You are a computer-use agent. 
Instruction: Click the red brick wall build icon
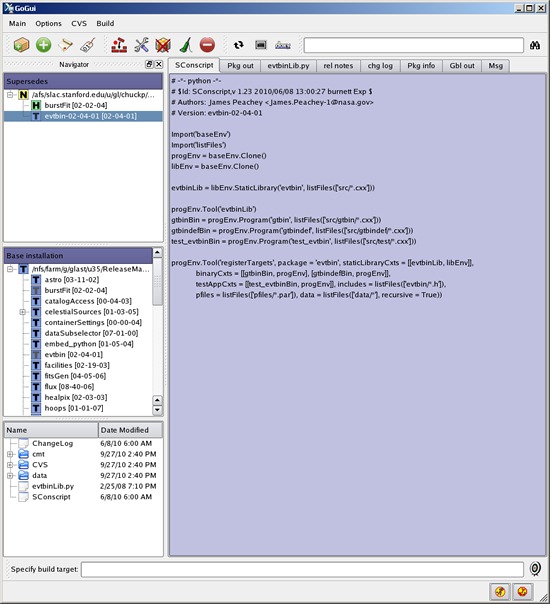pyautogui.click(x=119, y=45)
